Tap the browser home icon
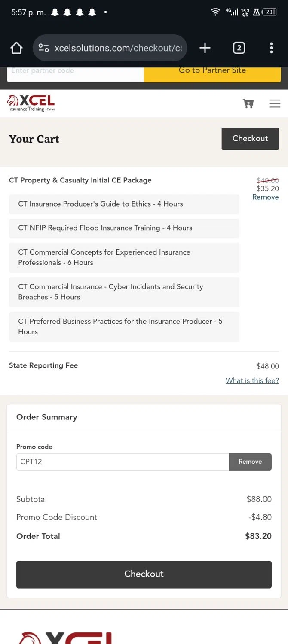Viewport: 288px width, 644px height. [16, 48]
